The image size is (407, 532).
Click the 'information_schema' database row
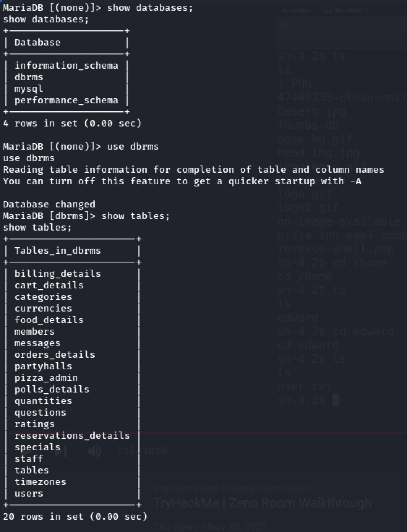coord(66,65)
